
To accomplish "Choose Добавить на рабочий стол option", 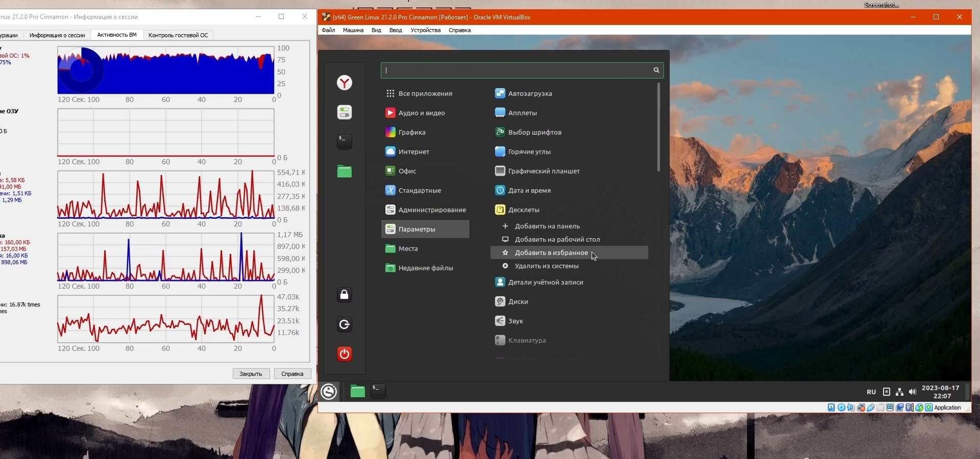I will [569, 239].
